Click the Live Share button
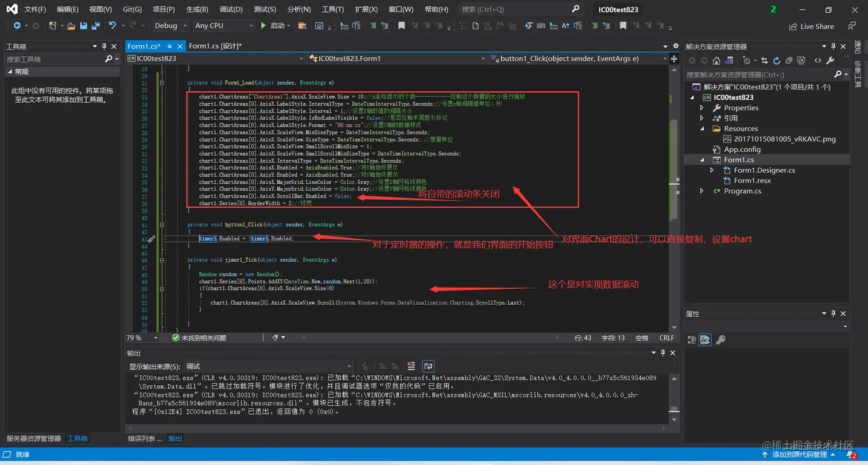 point(812,26)
